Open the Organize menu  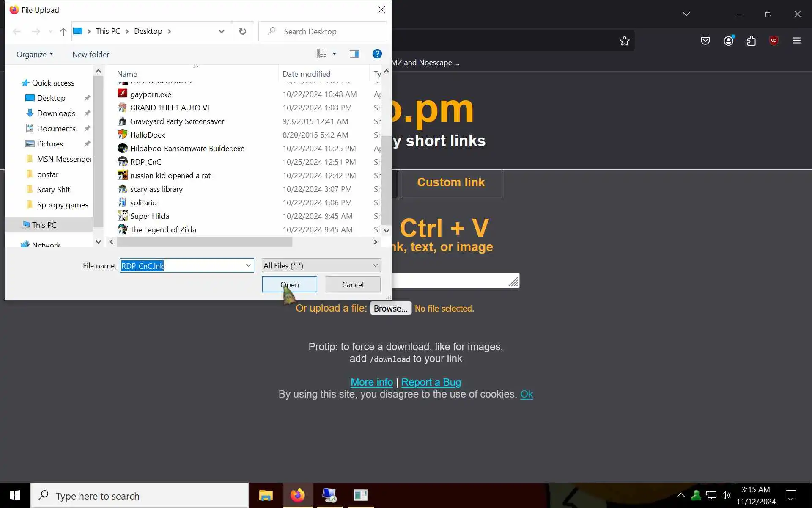[35, 54]
